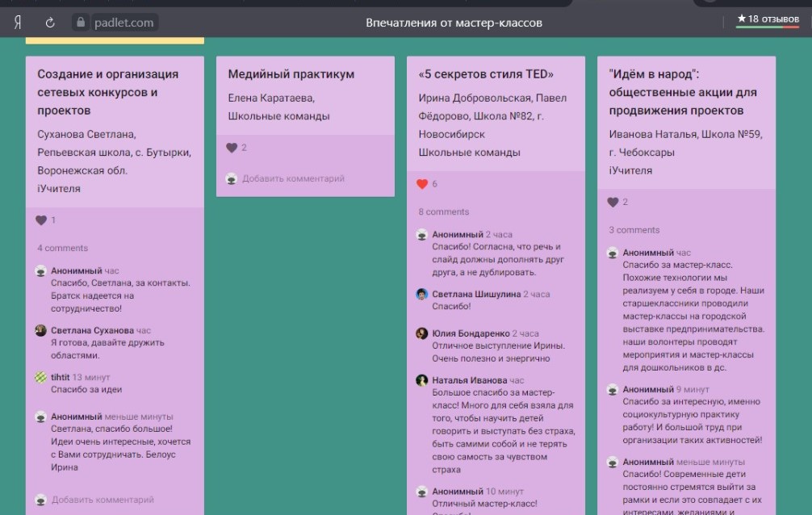Click Юлия Бондаренко's profile avatar

421,333
